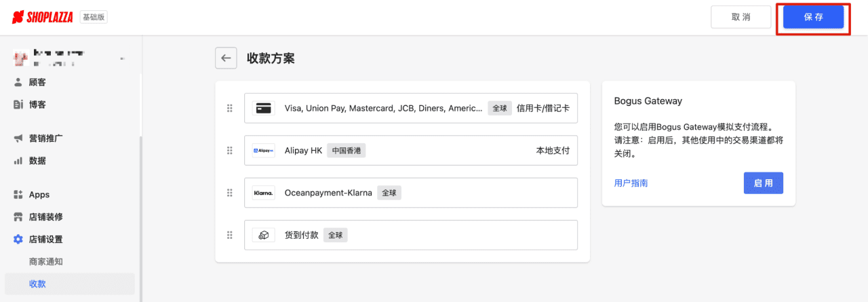Click the Shoplazza logo
This screenshot has height=302, width=868.
[x=42, y=17]
